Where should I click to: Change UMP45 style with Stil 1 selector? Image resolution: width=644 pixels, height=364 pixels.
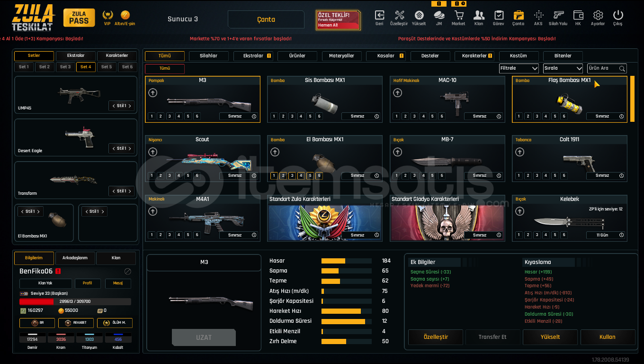coord(122,106)
